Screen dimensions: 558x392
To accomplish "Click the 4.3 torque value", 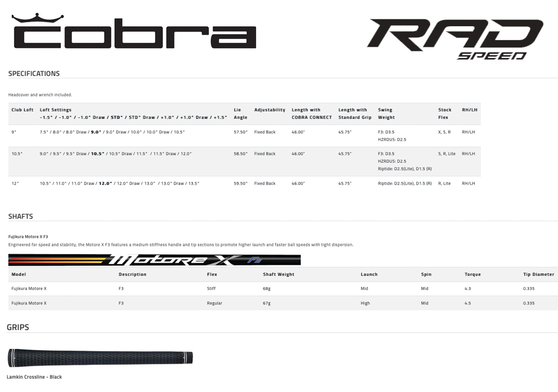I will [x=468, y=288].
